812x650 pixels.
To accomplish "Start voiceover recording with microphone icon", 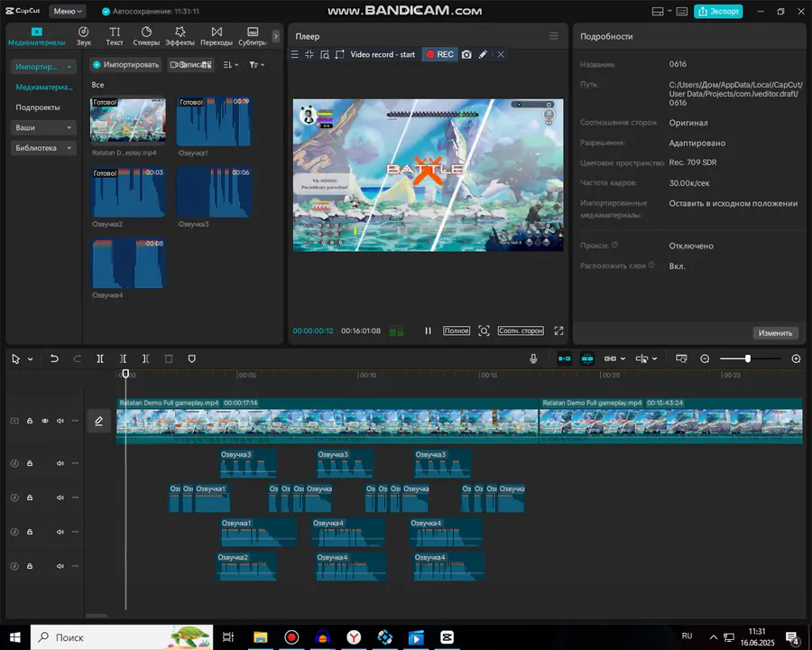I will point(533,358).
